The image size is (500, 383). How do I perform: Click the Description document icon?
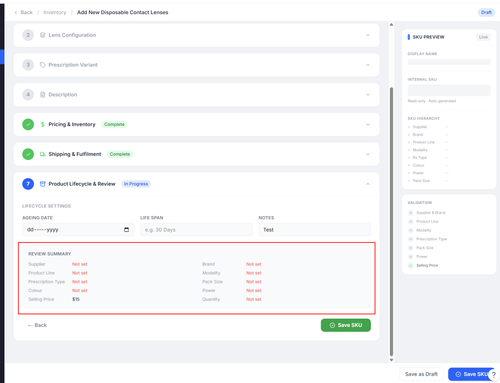pos(43,95)
